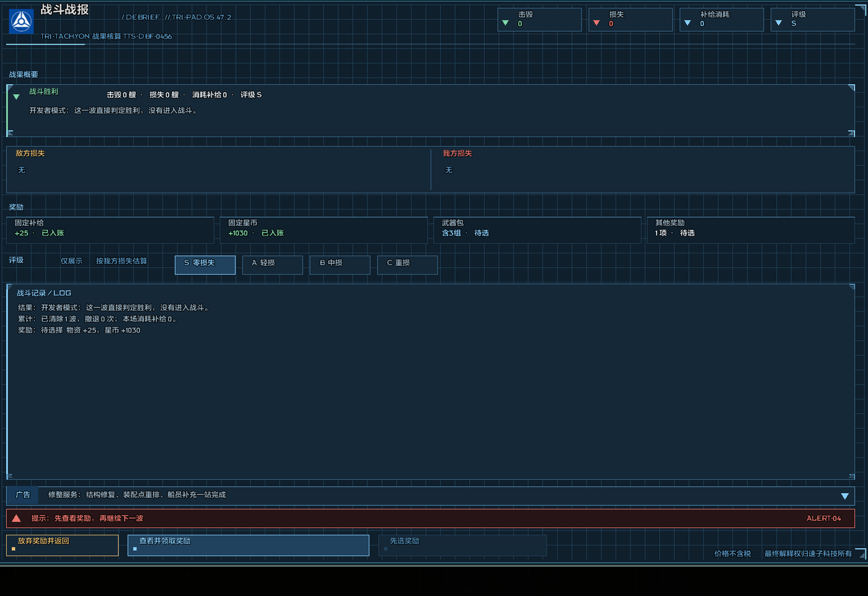868x596 pixels.
Task: Click 评级 S text in summary row
Action: pyautogui.click(x=251, y=95)
